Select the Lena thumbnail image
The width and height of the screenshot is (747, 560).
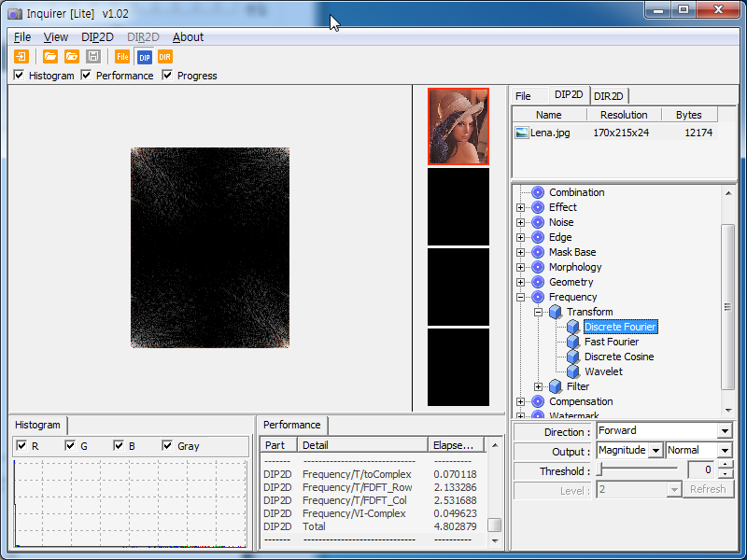(x=458, y=127)
